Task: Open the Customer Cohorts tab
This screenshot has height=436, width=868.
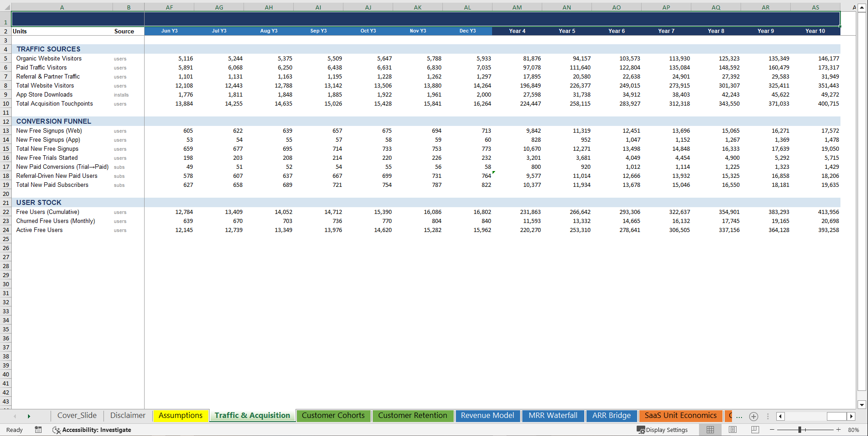Action: [333, 415]
